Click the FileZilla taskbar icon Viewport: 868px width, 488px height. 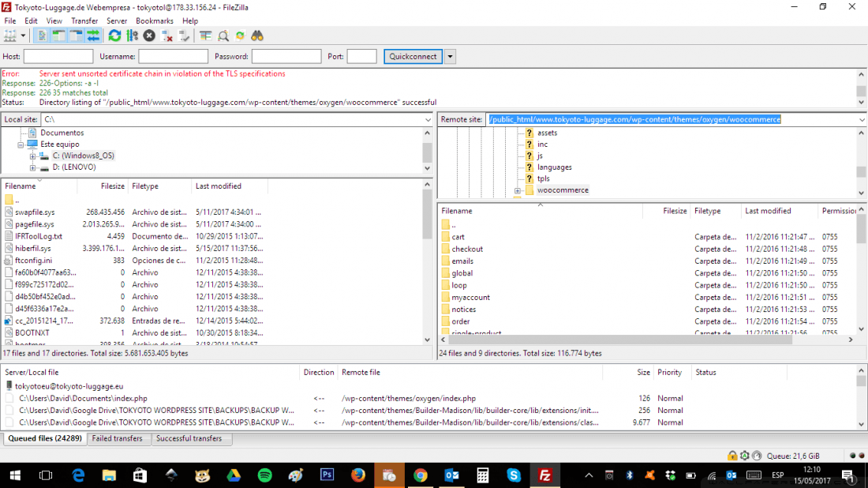[545, 475]
